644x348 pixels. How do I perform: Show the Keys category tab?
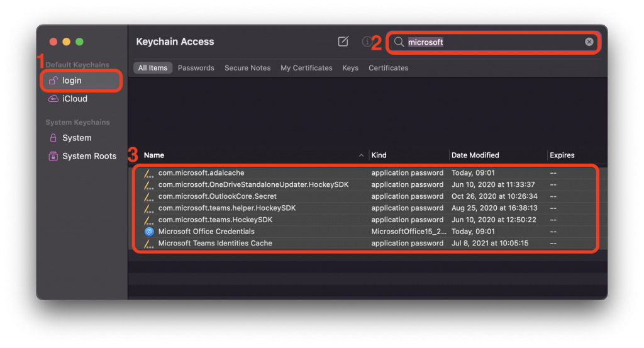350,68
